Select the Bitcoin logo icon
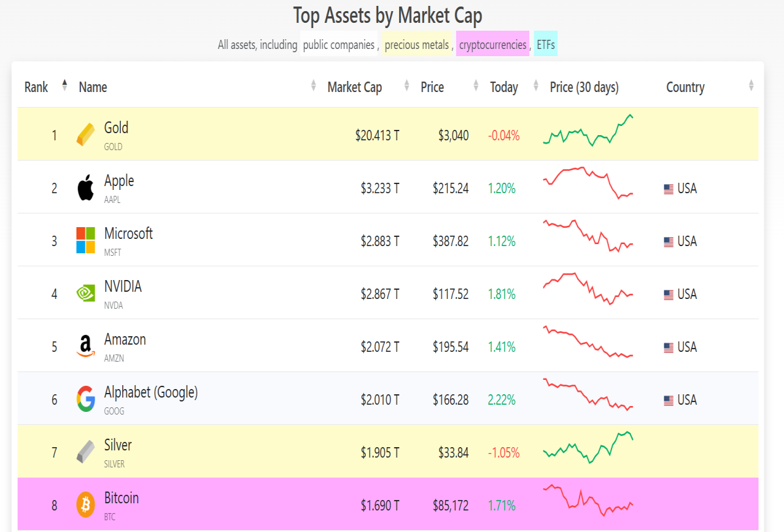 pyautogui.click(x=86, y=505)
